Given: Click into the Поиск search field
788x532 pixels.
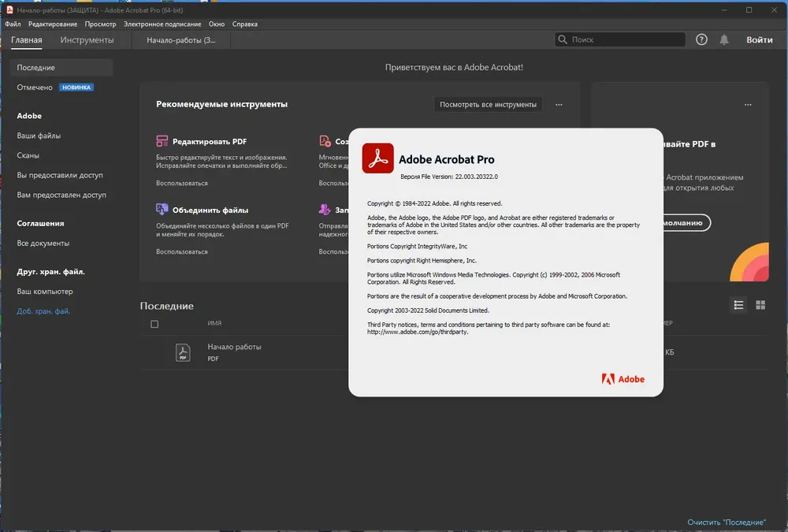Looking at the screenshot, I should pos(620,39).
